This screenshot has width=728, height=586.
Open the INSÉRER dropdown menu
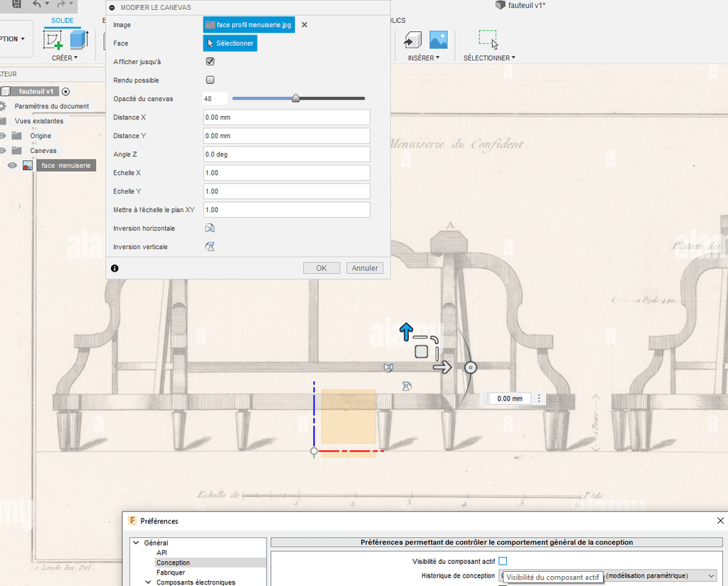[424, 58]
